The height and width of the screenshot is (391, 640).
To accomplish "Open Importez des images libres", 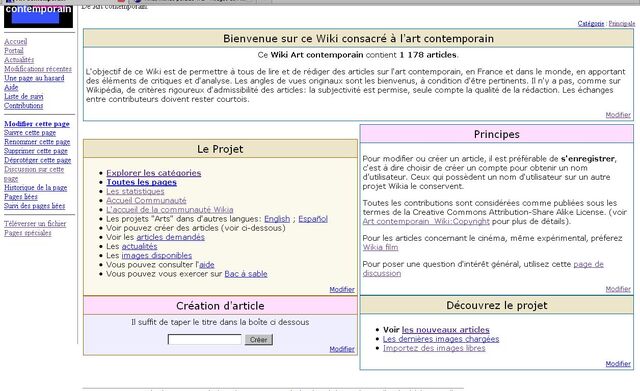I will pos(434,348).
